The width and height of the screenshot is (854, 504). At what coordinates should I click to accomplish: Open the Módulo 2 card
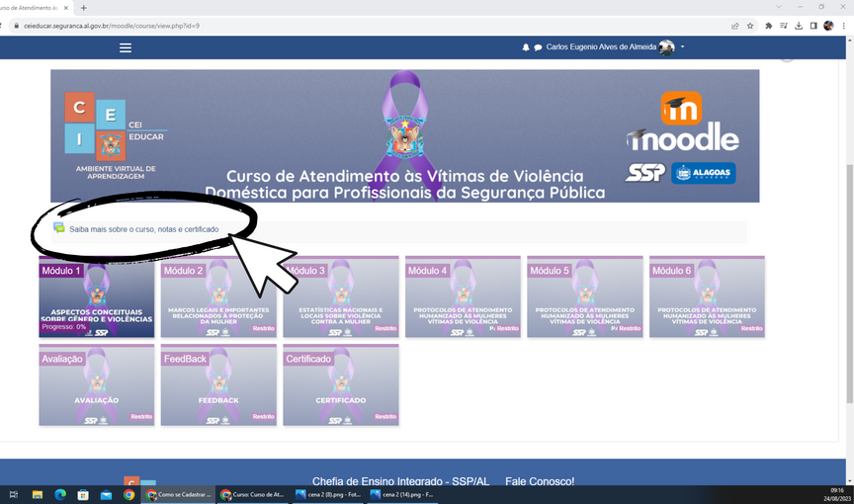[218, 296]
